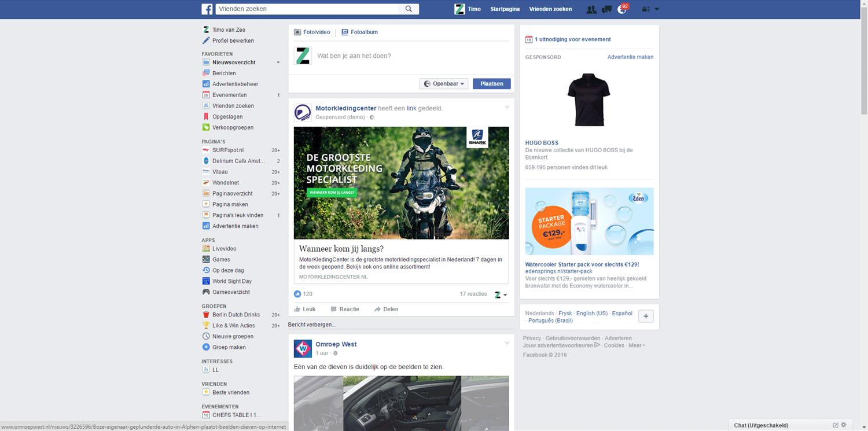Click the search field Vrienden zoeken
Screen dimensions: 868x431
[307, 9]
